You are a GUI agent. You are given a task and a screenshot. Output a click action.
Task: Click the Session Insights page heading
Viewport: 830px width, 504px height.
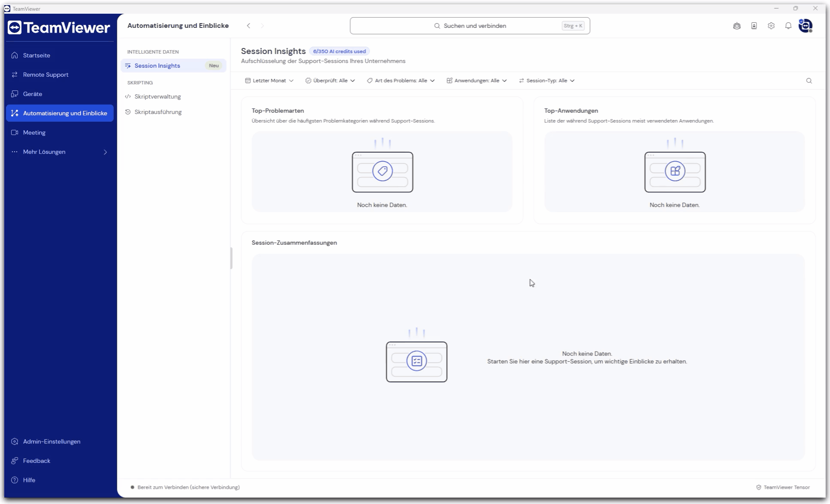click(273, 51)
